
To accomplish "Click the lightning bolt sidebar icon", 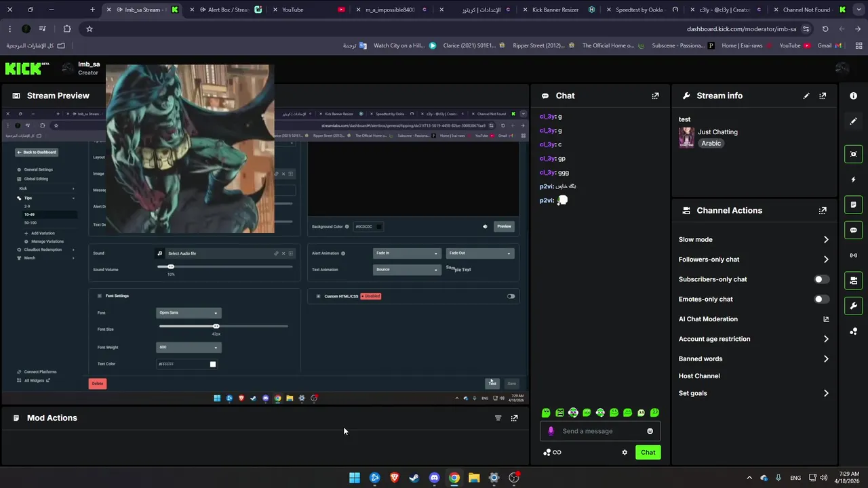I will point(853,180).
